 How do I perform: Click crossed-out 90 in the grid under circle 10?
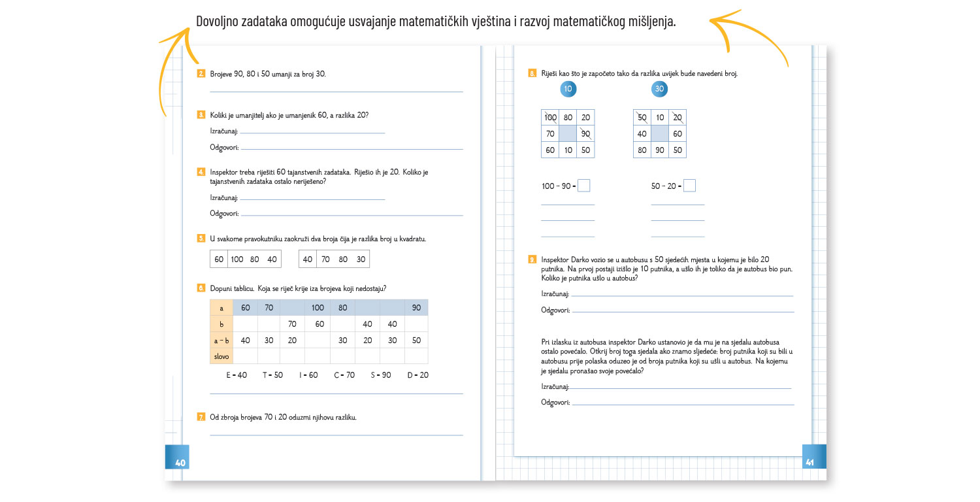[586, 134]
